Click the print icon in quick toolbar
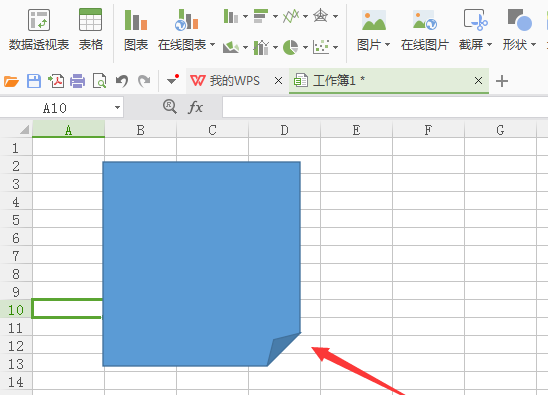Screen dimensions: 548x395 (78, 81)
